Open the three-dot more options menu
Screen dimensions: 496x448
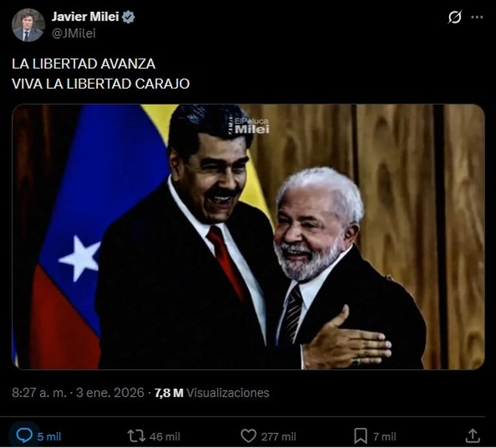[477, 17]
